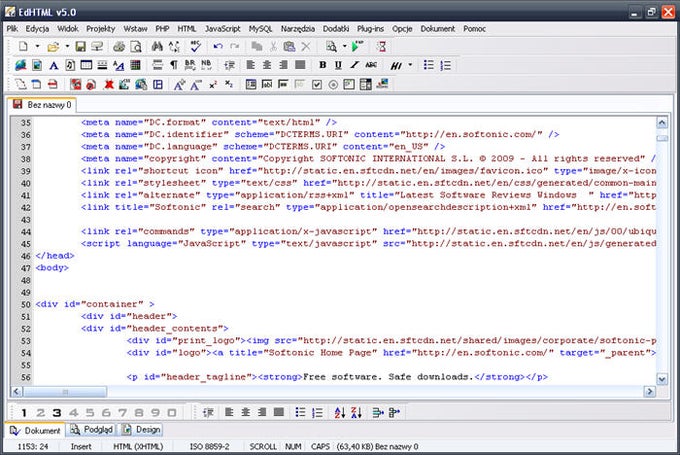Insert paragraph with the pilcrow icon
The height and width of the screenshot is (455, 680).
[x=173, y=65]
